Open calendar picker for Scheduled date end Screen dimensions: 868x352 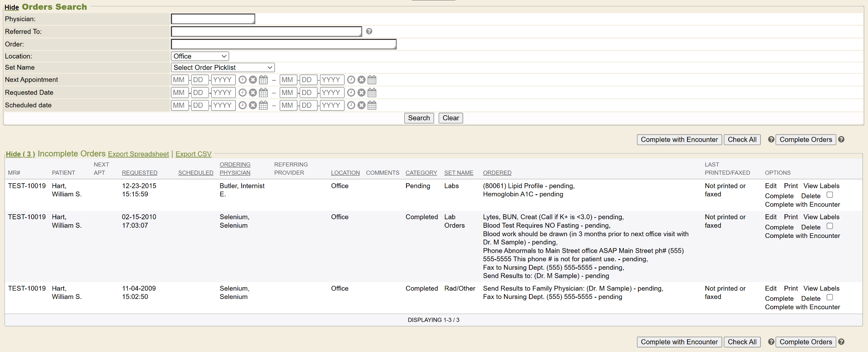(372, 105)
